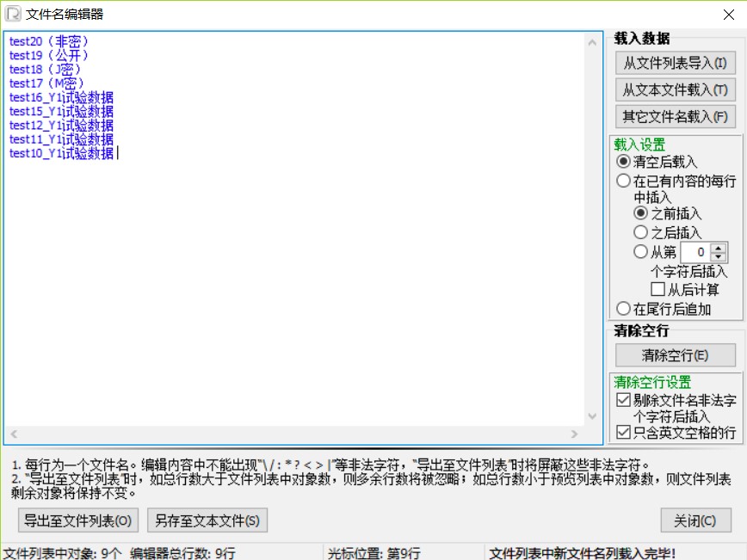Click the status text 光标位置: 第9行
This screenshot has width=747, height=560.
point(374,553)
